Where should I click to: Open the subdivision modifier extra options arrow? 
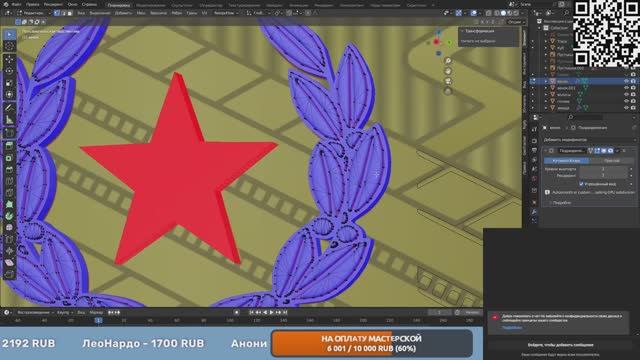point(617,151)
